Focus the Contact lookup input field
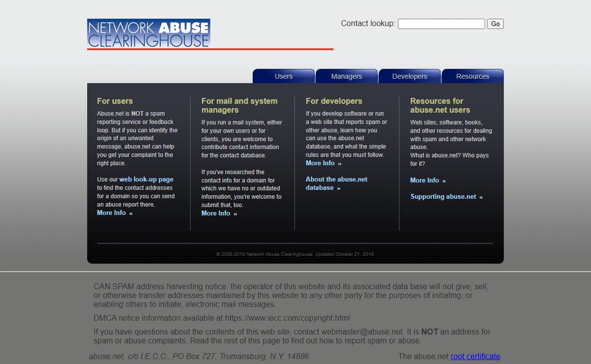 coord(441,24)
